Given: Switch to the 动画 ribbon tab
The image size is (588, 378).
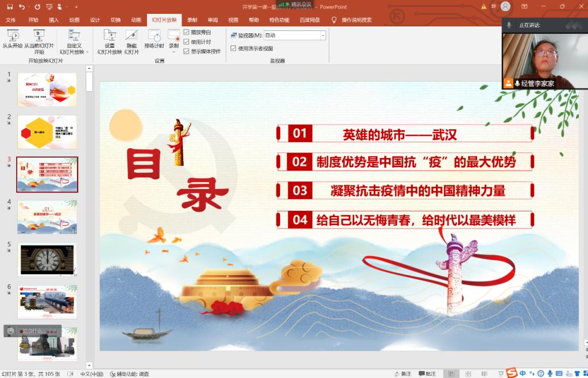Looking at the screenshot, I should pyautogui.click(x=136, y=20).
